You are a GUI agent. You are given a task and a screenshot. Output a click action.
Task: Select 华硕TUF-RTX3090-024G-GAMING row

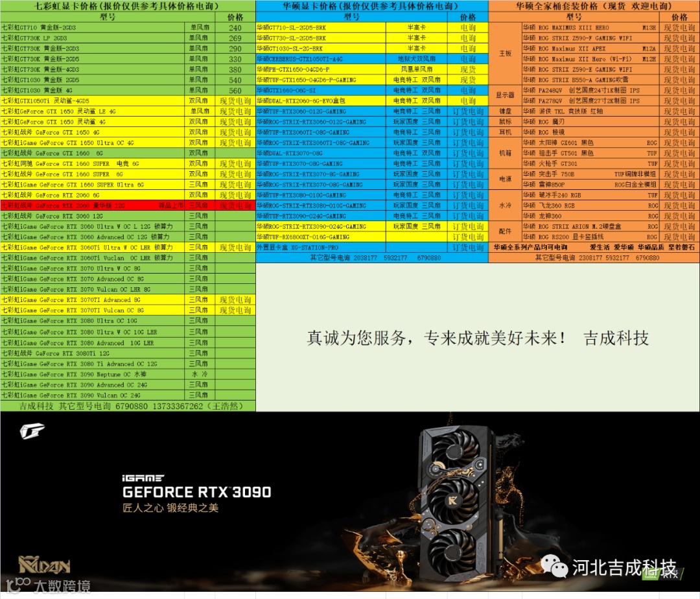tap(372, 216)
